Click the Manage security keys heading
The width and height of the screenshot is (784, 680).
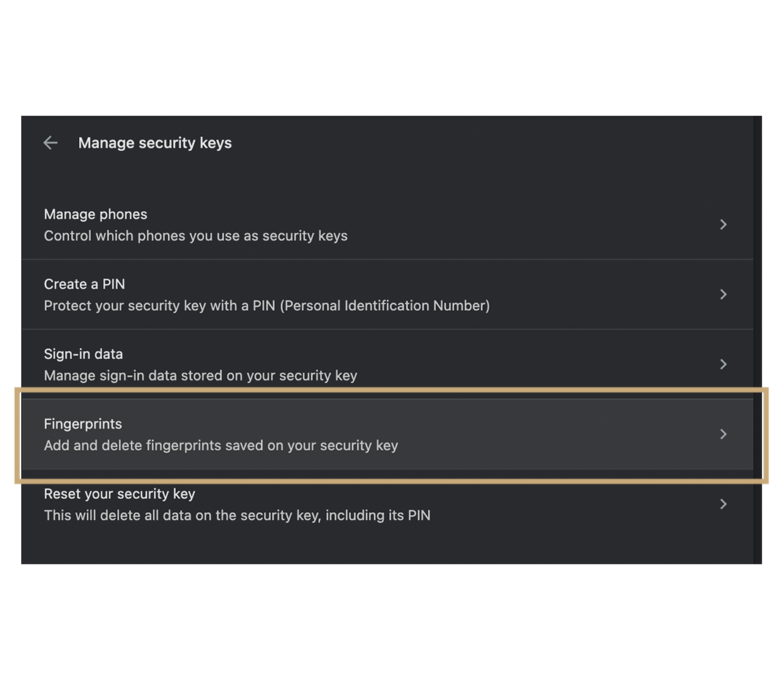(155, 143)
